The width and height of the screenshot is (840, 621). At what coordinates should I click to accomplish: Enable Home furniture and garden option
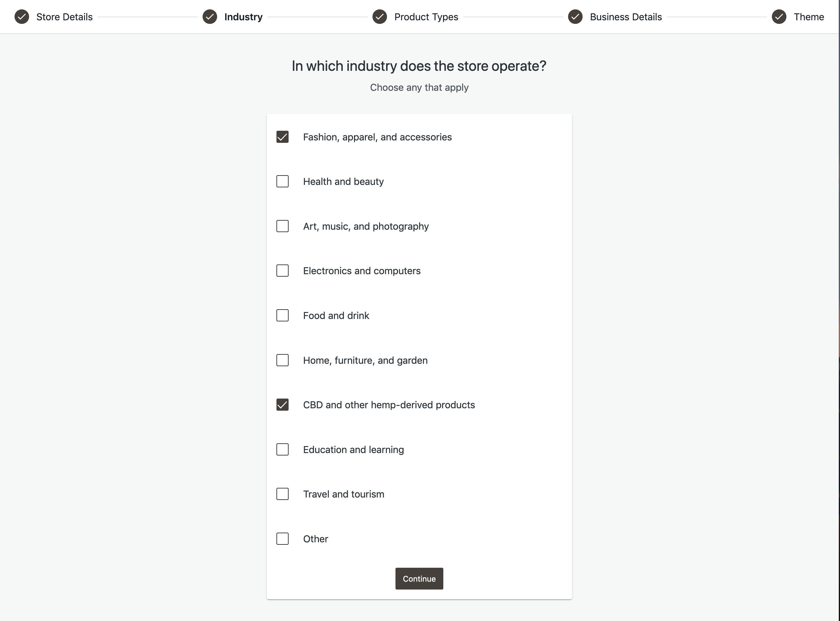click(282, 360)
